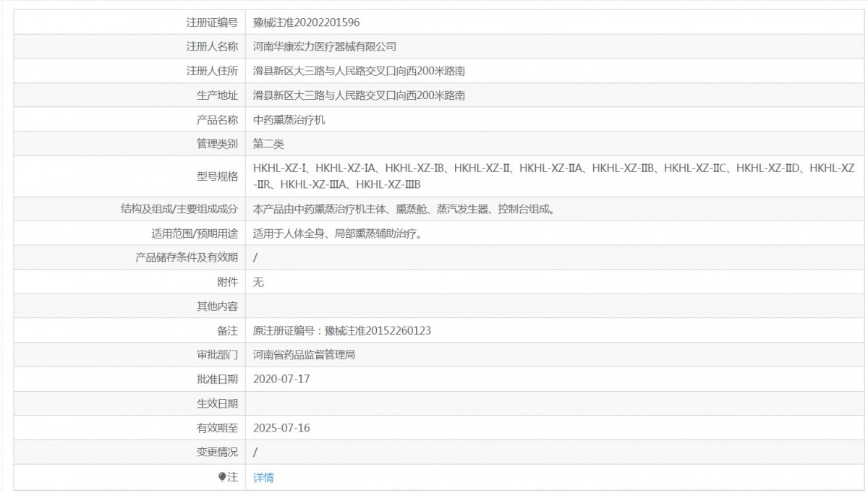This screenshot has height=493, width=868.
Task: Select expiry date 2025-07-16
Action: 281,428
